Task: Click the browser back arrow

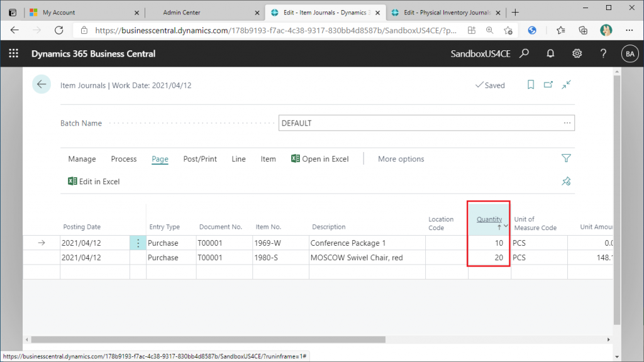Action: (15, 30)
